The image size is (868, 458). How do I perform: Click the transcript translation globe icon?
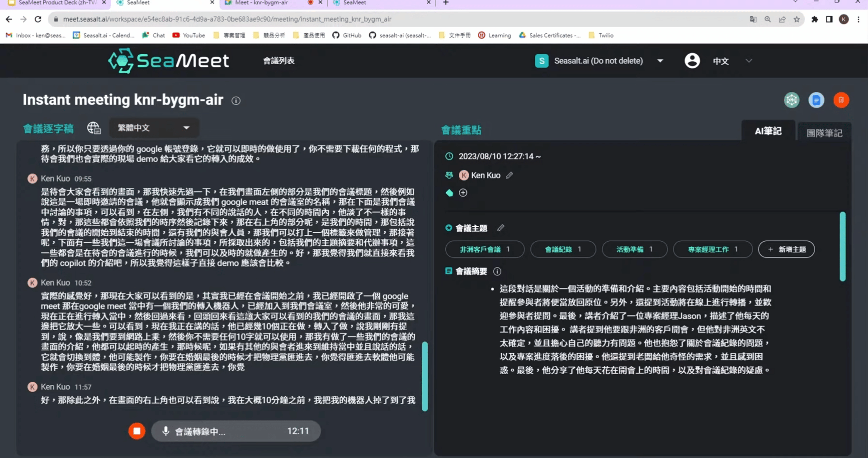94,128
